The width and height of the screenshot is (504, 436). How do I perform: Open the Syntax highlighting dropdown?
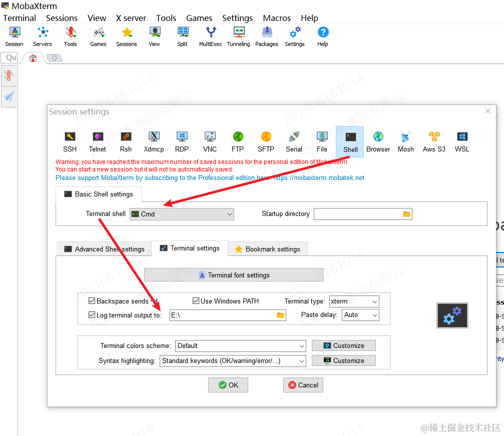click(x=233, y=361)
